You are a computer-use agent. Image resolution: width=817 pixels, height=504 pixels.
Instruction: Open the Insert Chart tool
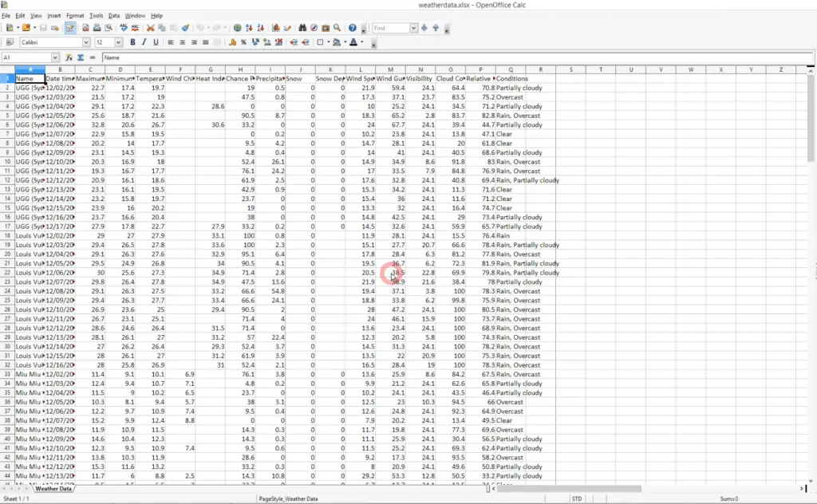(x=276, y=28)
